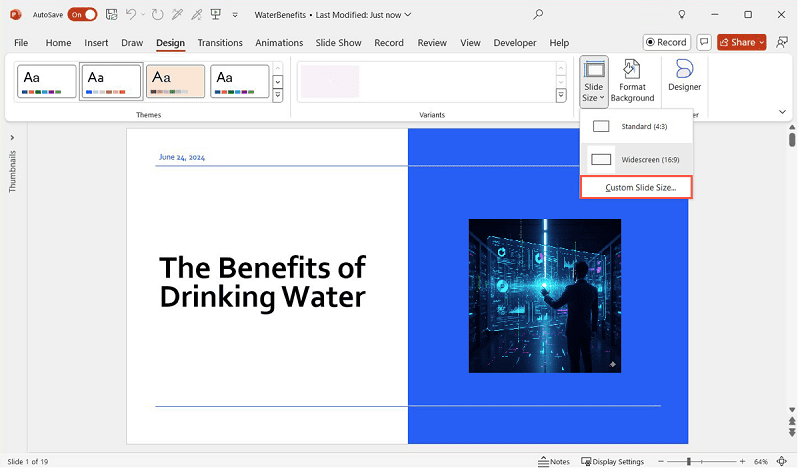
Task: Click the fit slide to window icon
Action: [782, 461]
